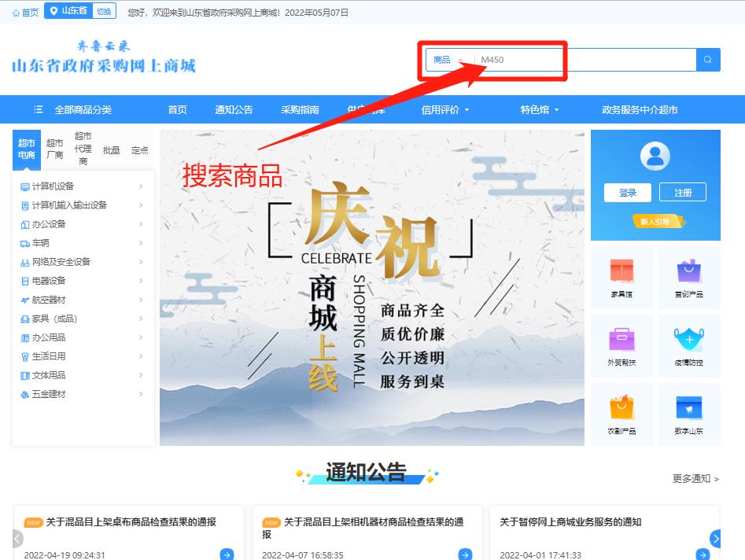Toggle province with the 切换 button
The image size is (745, 560).
pyautogui.click(x=103, y=11)
